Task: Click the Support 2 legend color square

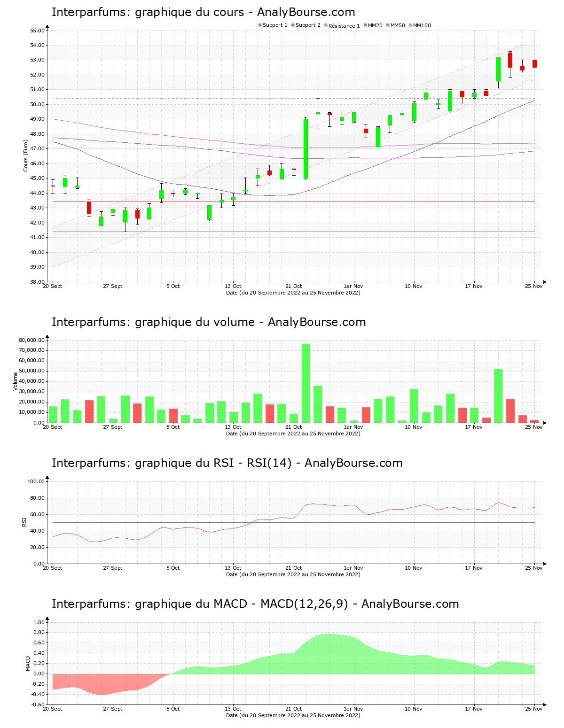Action: coord(293,25)
